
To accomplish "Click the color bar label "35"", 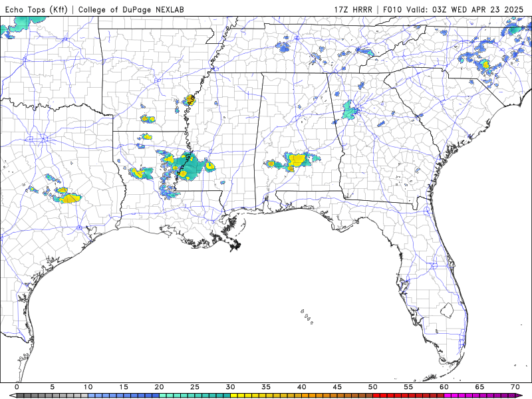I will (x=266, y=387).
